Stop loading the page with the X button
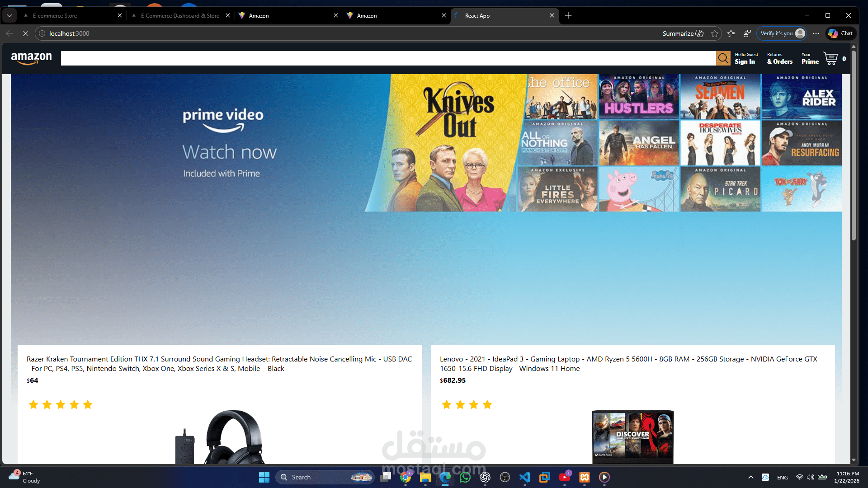 coord(26,33)
